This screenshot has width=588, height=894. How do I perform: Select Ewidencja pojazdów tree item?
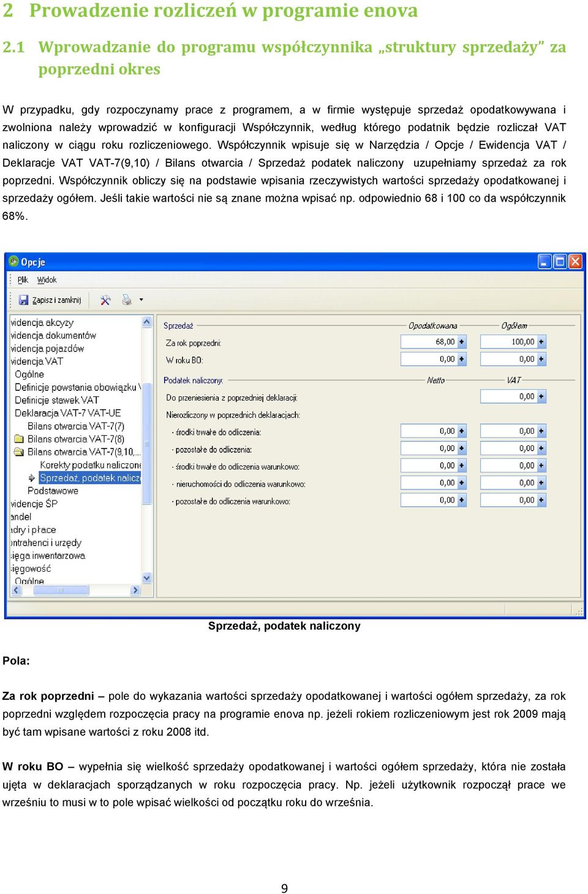point(47,349)
